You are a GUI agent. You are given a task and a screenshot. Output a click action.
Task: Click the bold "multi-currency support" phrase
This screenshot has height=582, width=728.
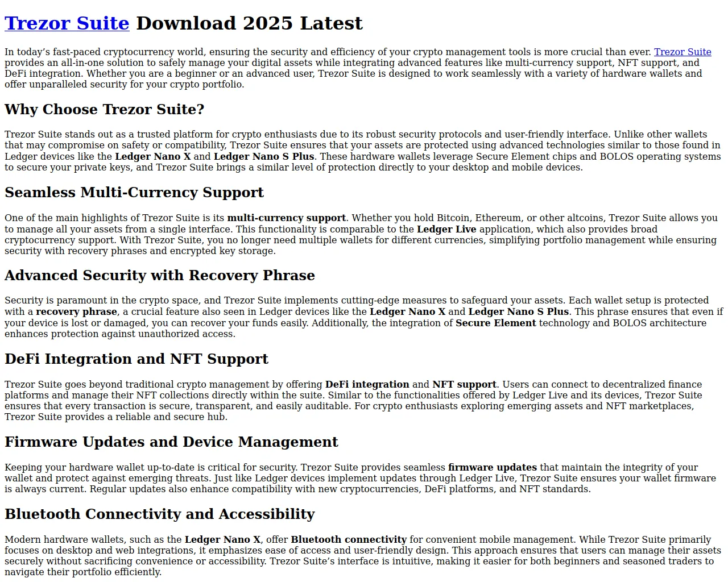click(287, 218)
